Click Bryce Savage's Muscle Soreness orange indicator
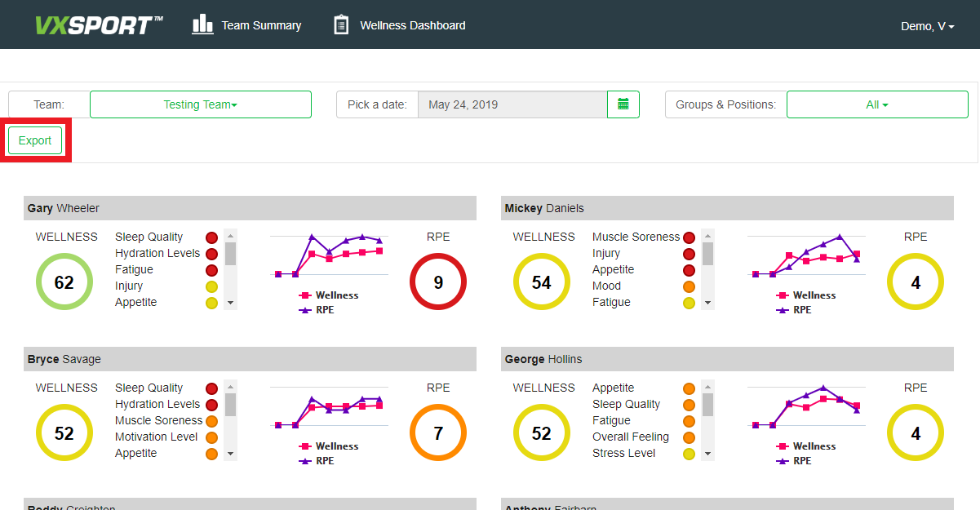The height and width of the screenshot is (510, 980). (x=211, y=421)
